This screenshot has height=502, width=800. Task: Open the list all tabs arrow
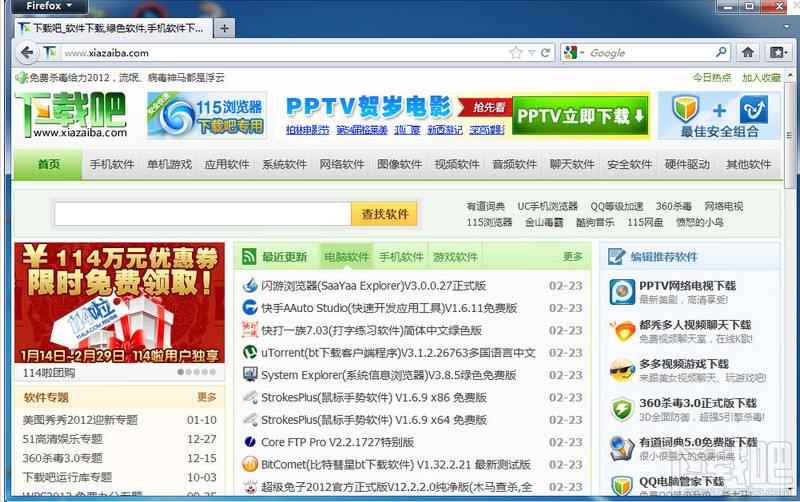pyautogui.click(x=787, y=26)
